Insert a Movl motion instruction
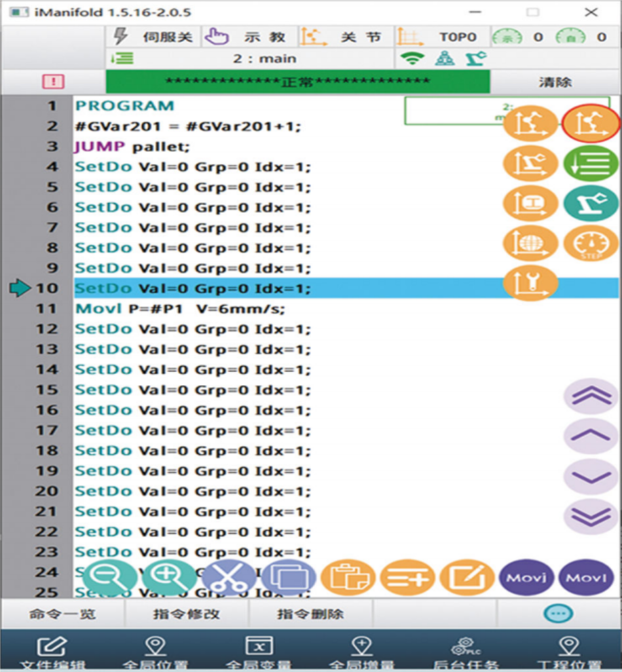This screenshot has width=622, height=672. 586,577
